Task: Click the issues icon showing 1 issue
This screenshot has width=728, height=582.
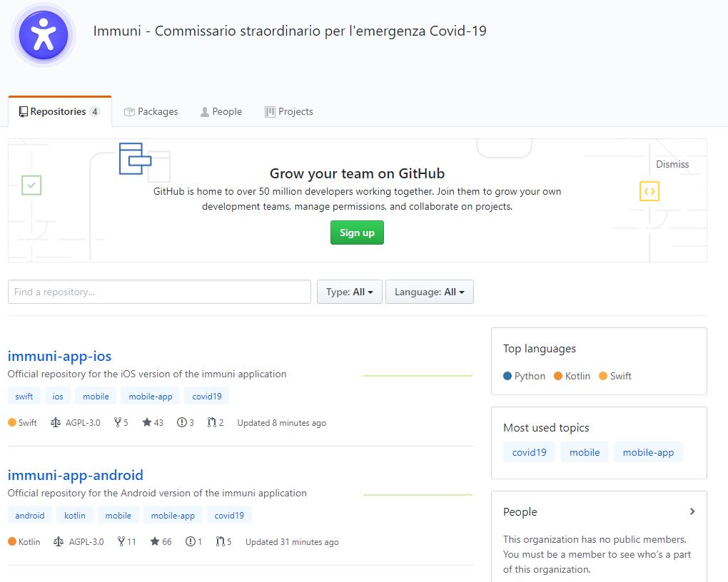Action: coord(191,541)
